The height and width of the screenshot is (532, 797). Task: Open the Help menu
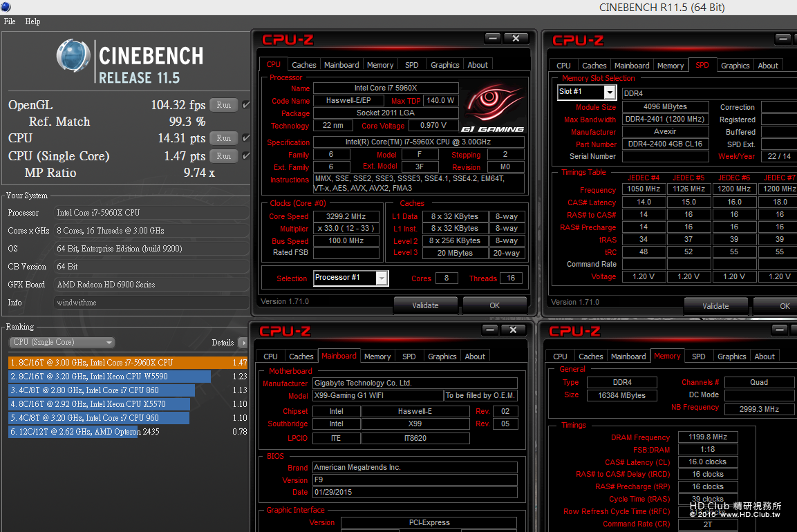32,21
